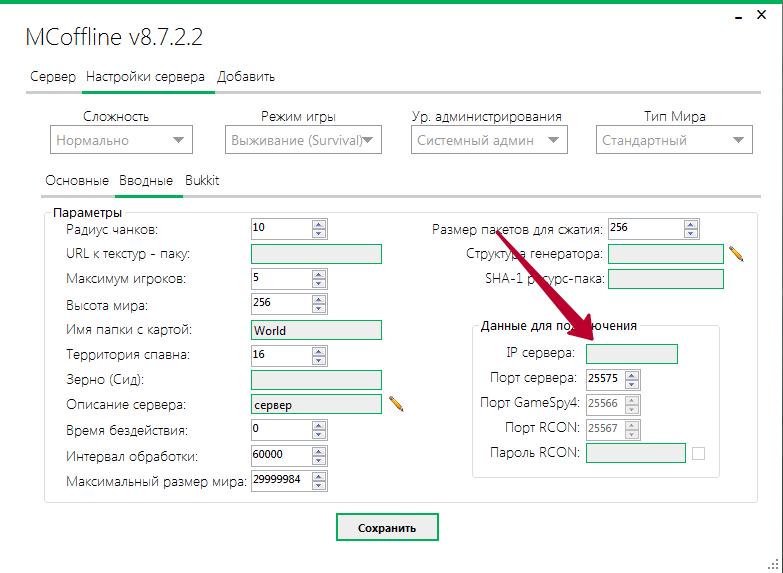Increase Максимальный размер мира with up arrow

tap(319, 476)
